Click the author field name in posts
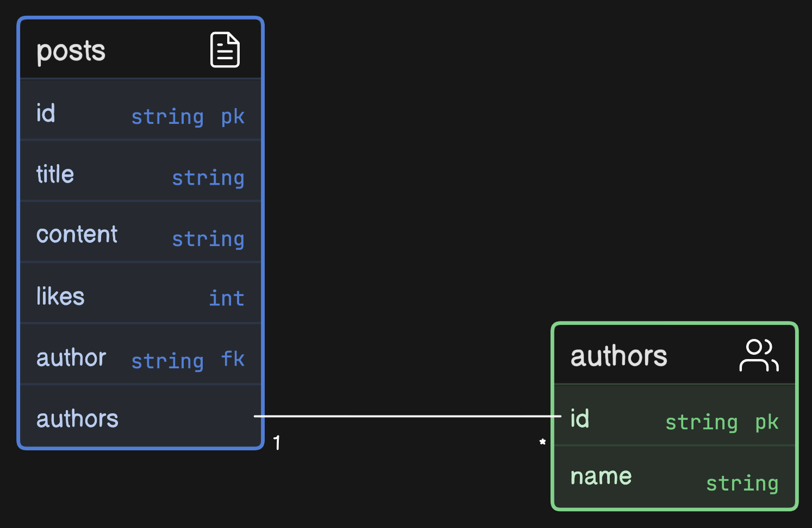The image size is (812, 528). (71, 358)
